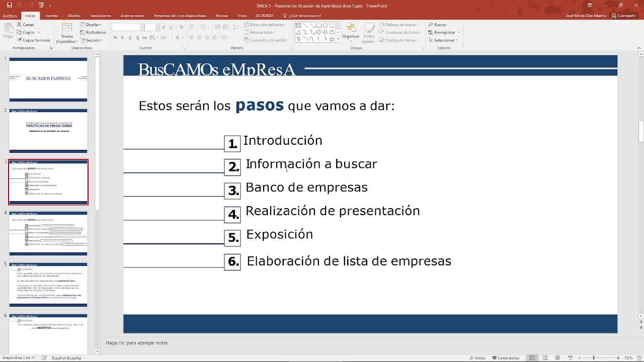Select slide 2 thumbnail
Screen dimensions: 644x362
(x=48, y=131)
